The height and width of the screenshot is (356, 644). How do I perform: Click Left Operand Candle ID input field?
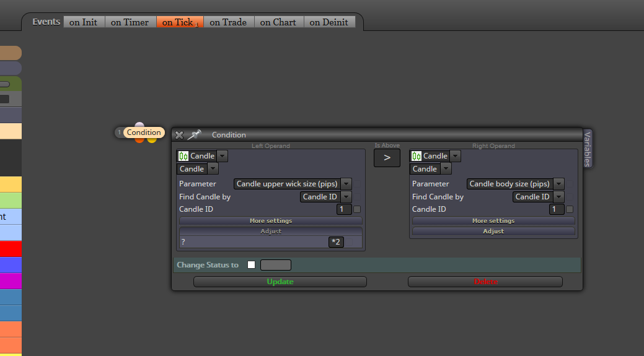pos(344,209)
